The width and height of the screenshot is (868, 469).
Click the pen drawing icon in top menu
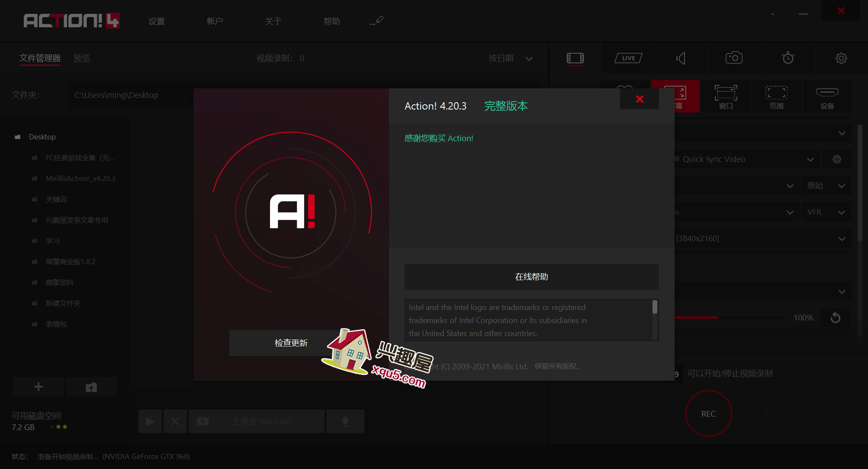click(376, 21)
